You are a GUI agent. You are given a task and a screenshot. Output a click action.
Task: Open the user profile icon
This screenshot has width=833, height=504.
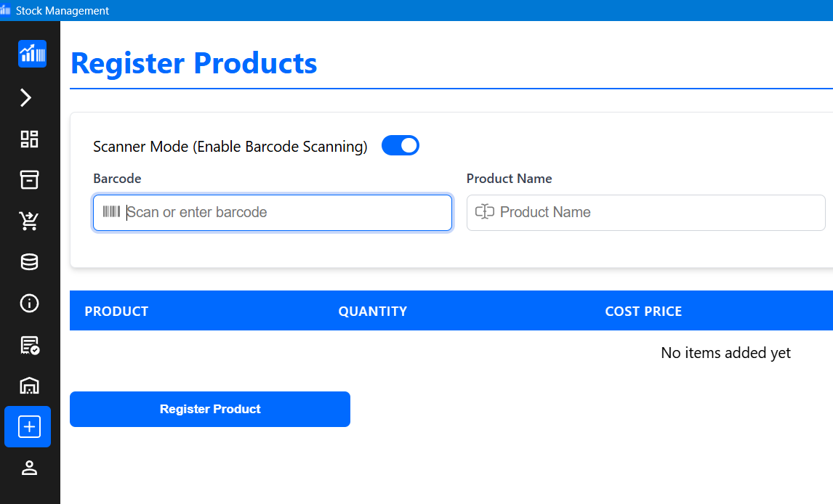(x=29, y=468)
